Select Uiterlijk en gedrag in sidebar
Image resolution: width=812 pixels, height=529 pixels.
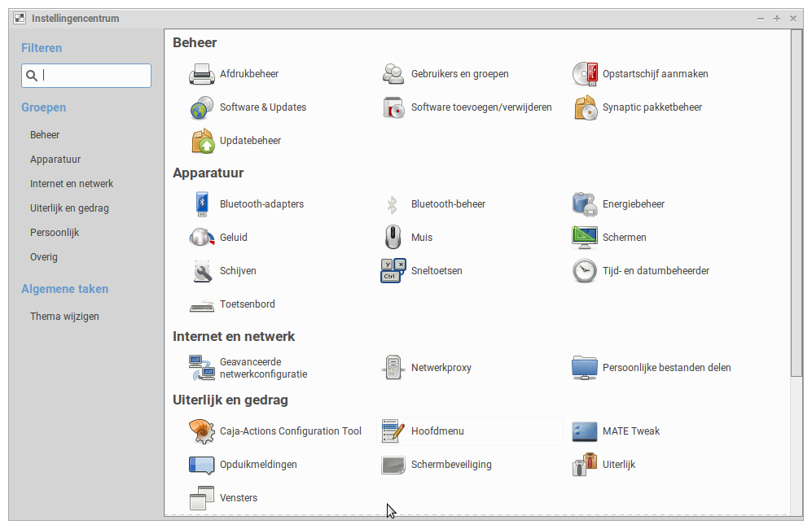69,208
